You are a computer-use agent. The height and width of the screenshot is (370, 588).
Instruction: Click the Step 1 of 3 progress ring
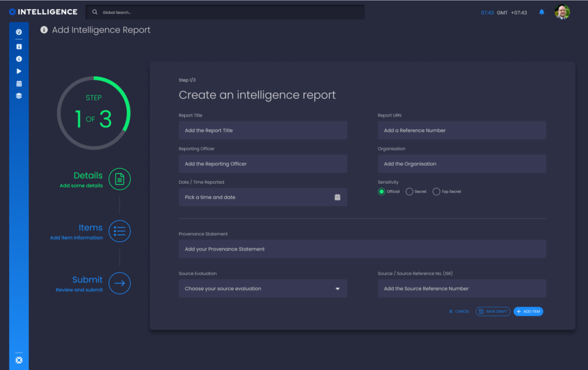pos(93,112)
